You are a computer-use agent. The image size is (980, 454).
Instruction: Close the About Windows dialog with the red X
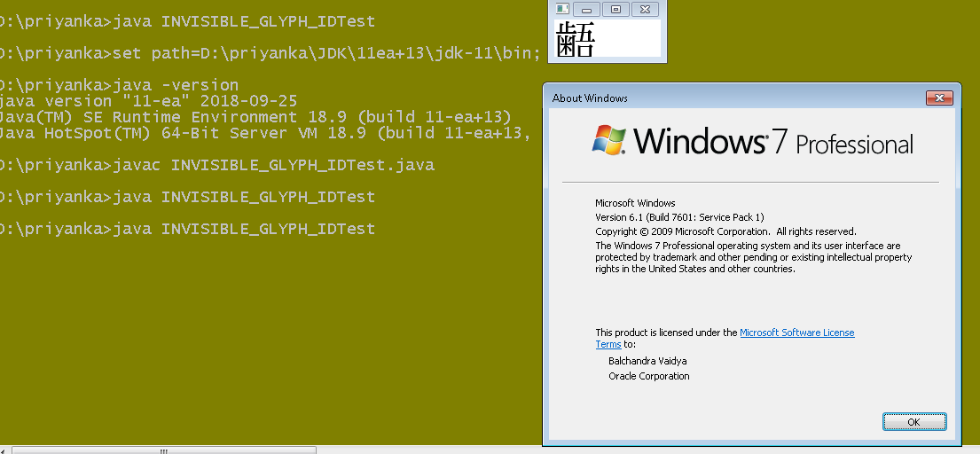[938, 98]
